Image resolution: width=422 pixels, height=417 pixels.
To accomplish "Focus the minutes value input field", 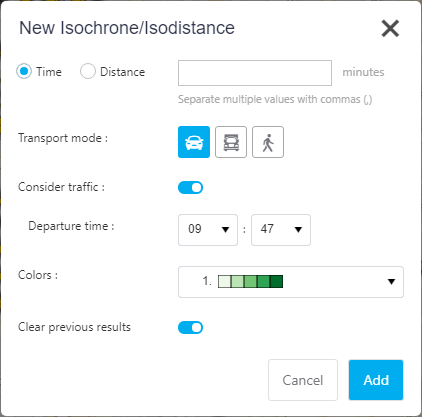I will (255, 73).
